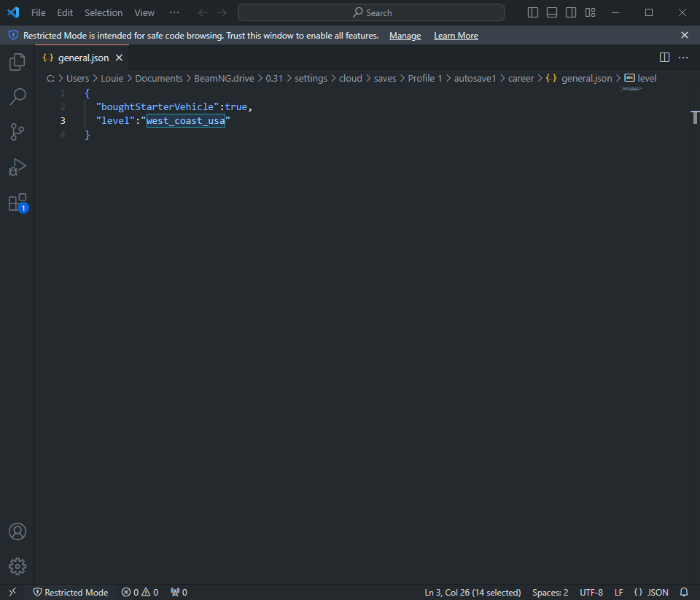The height and width of the screenshot is (600, 700).
Task: Dismiss the Restricted Mode banner
Action: click(685, 35)
